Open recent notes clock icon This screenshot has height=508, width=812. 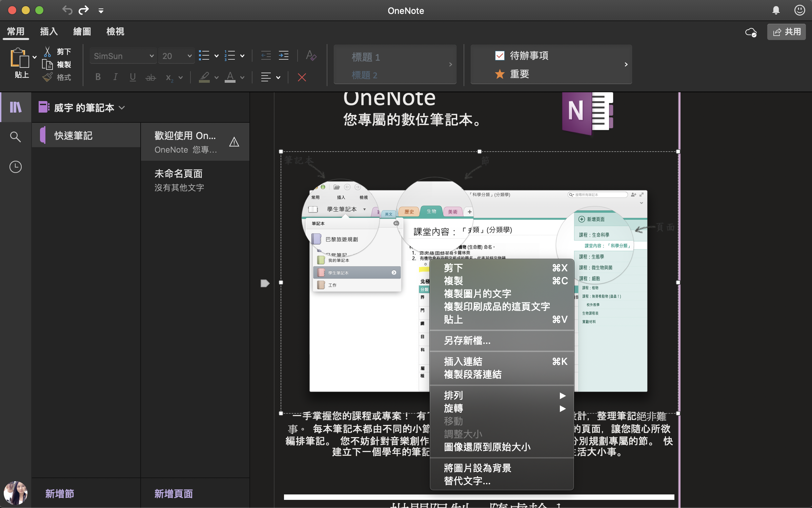point(16,167)
